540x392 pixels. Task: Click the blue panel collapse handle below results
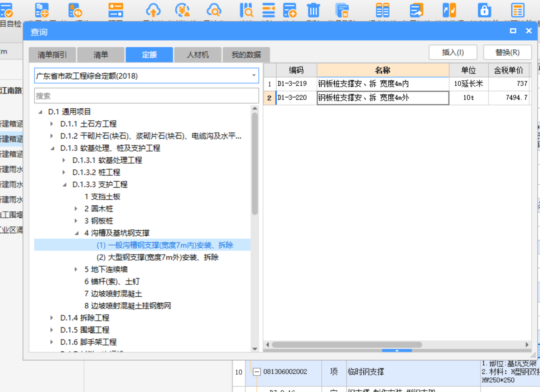[x=397, y=350]
